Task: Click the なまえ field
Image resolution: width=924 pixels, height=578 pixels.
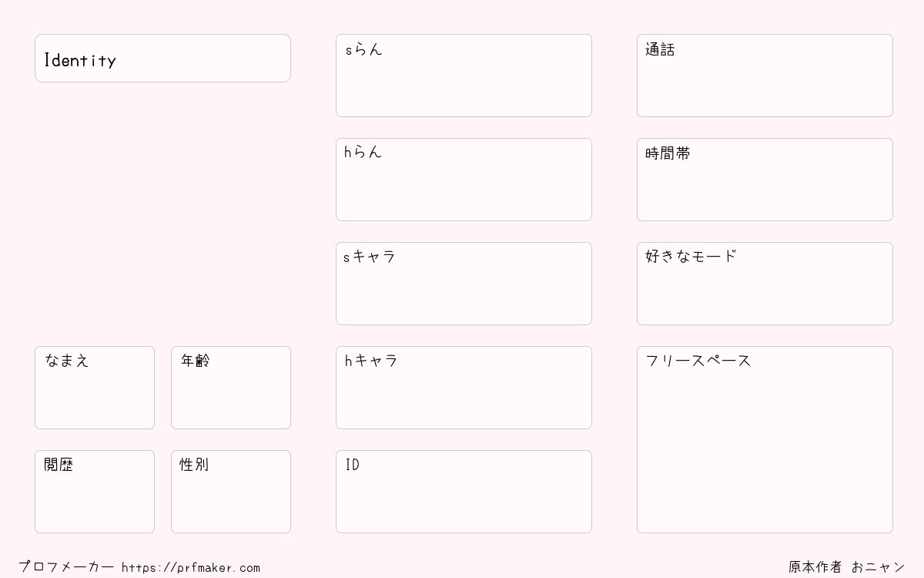Action: [95, 388]
